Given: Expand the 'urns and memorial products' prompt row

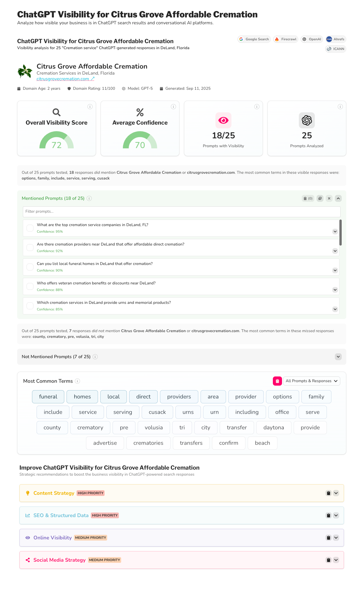Looking at the screenshot, I should [x=335, y=309].
